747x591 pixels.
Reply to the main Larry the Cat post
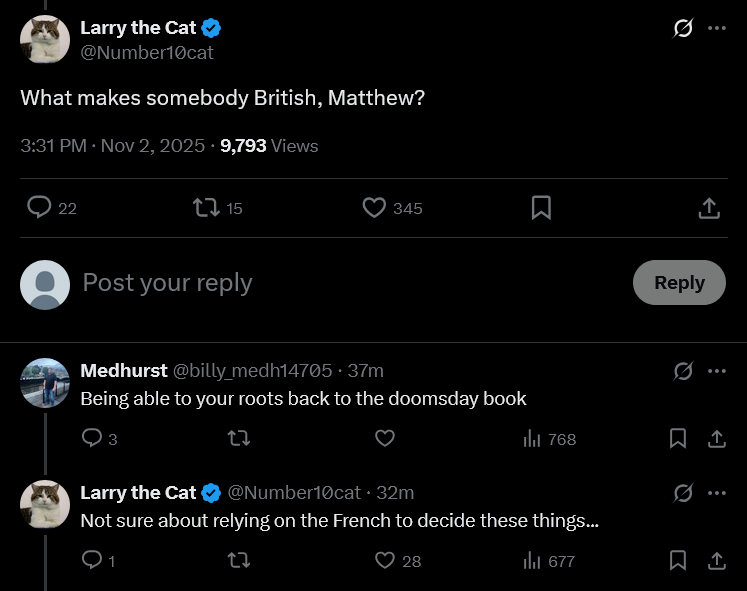39,207
